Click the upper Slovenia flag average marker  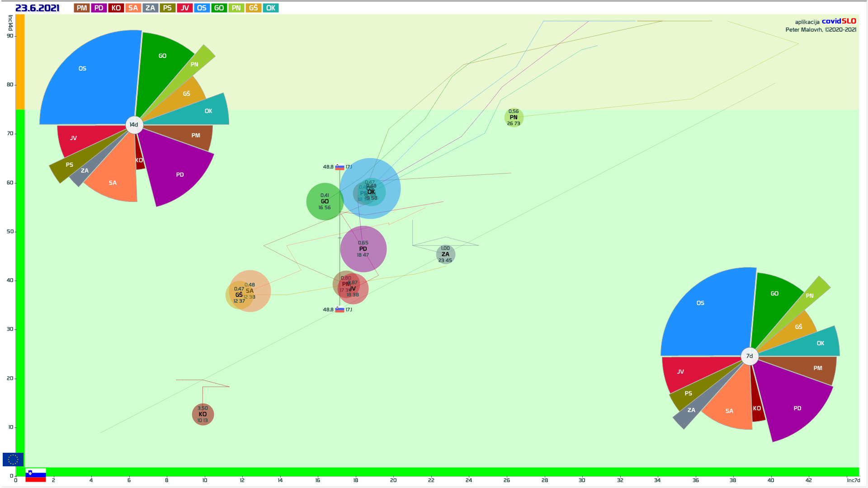340,167
